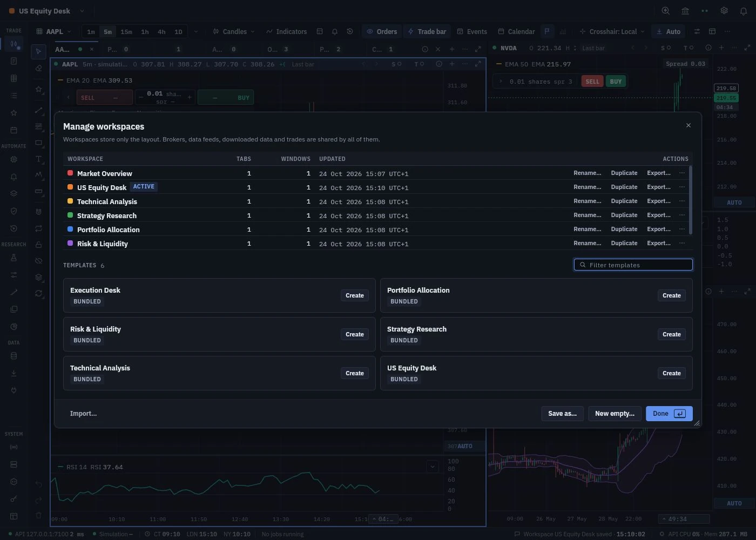The height and width of the screenshot is (540, 756).
Task: Select the 1m timeframe
Action: (91, 32)
